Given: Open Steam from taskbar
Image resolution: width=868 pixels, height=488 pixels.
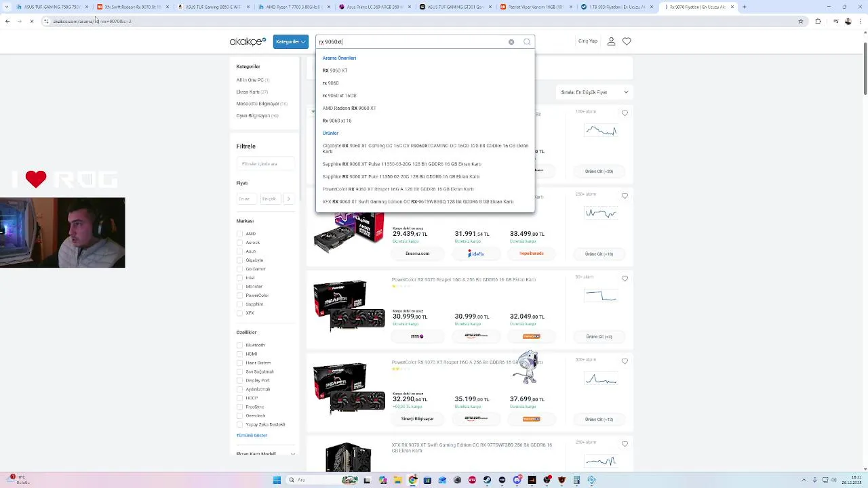Looking at the screenshot, I should click(x=487, y=480).
